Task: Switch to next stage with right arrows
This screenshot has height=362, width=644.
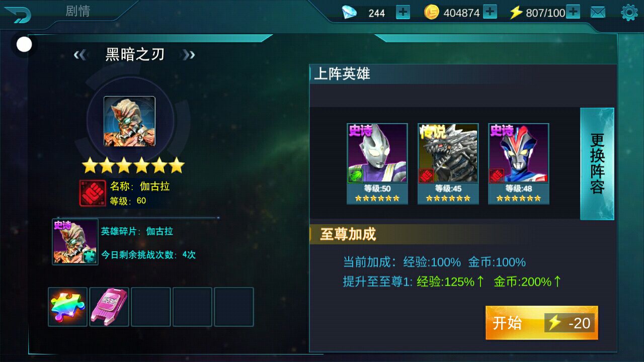Action: [189, 55]
